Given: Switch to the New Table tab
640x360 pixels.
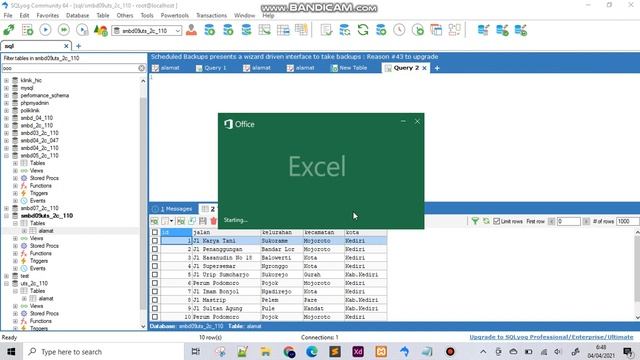Looking at the screenshot, I should [x=349, y=68].
